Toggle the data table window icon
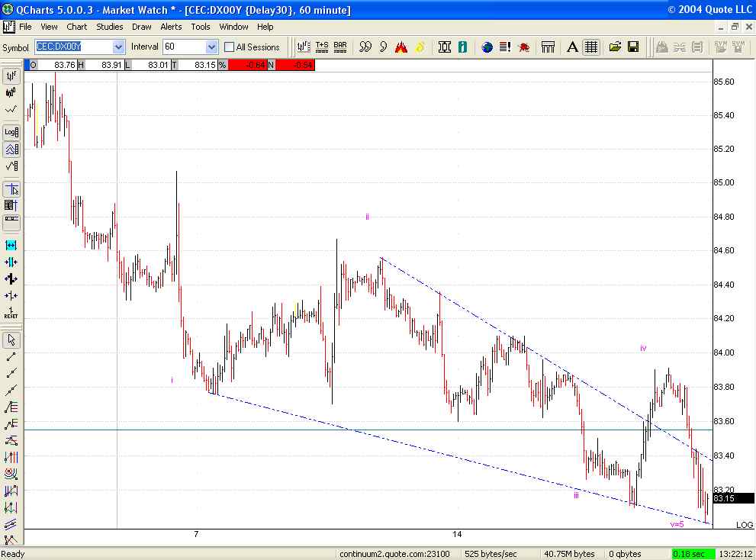The width and height of the screenshot is (756, 560). point(11,205)
